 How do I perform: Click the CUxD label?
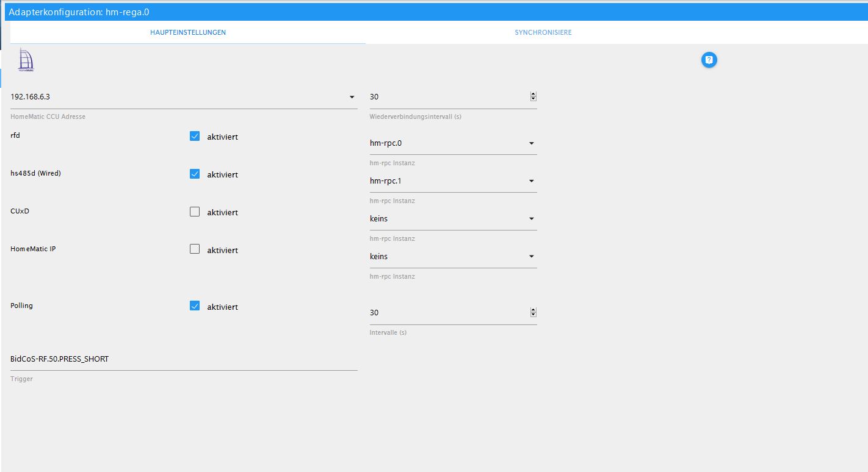(20, 211)
